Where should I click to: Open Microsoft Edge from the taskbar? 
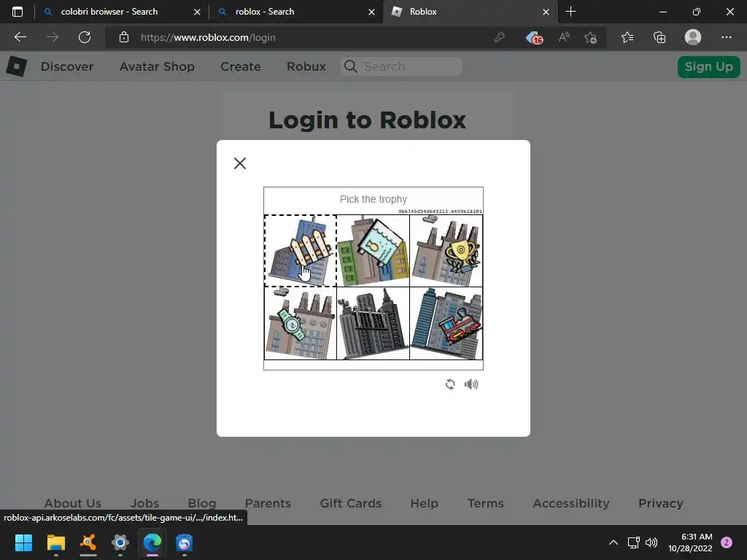[x=152, y=542]
